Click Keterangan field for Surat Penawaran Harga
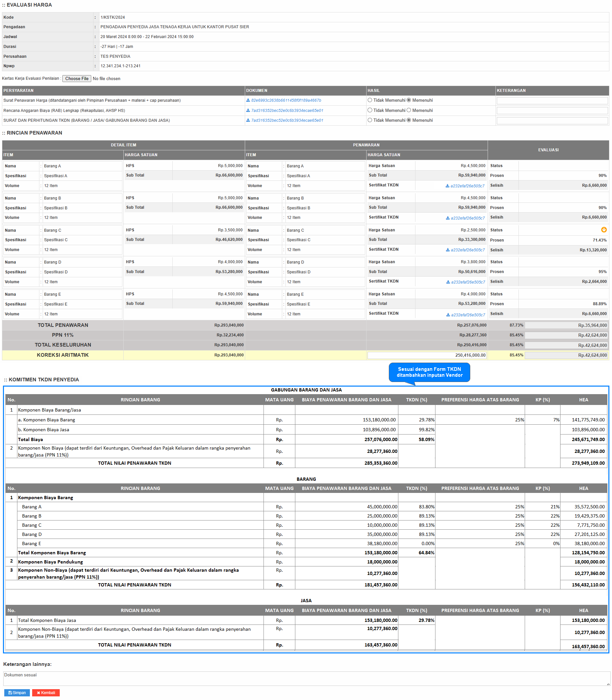 552,101
